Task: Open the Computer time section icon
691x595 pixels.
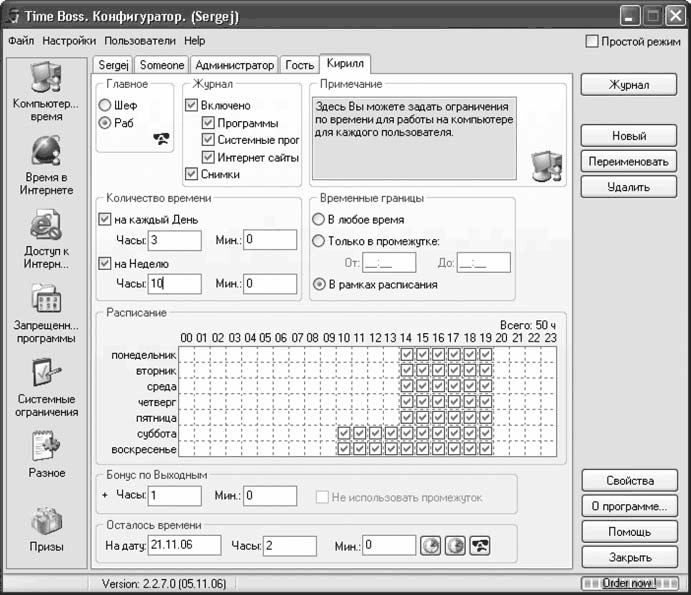Action: tap(45, 78)
